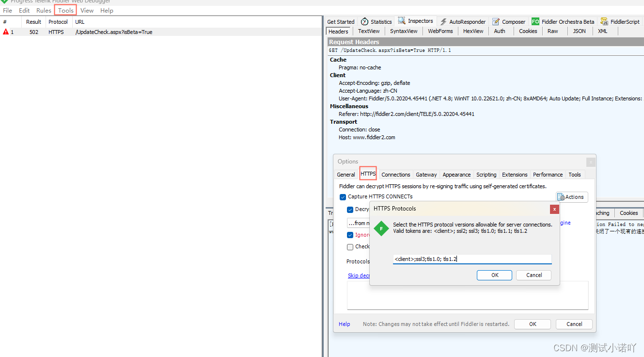Select the Inspectors magnifying glass icon
644x357 pixels.
pos(401,21)
